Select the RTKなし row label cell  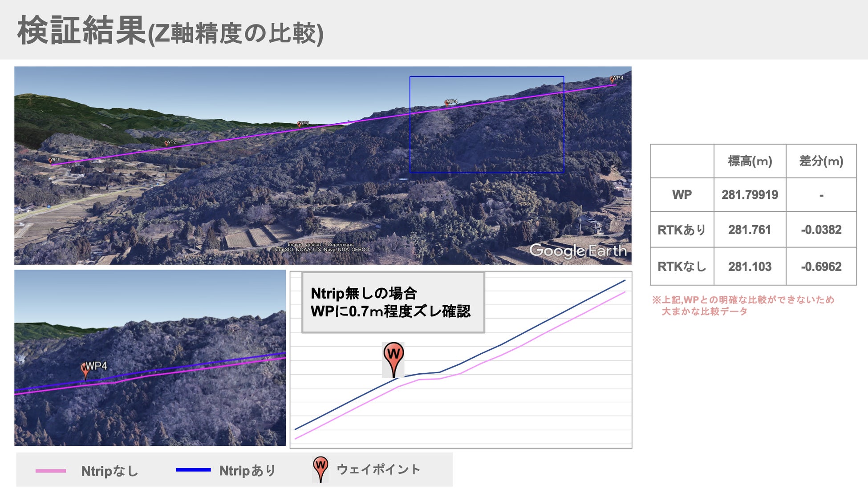(681, 267)
